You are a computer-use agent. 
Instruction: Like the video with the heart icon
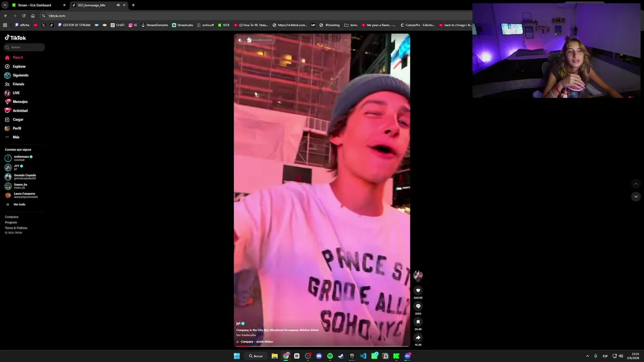pyautogui.click(x=418, y=291)
